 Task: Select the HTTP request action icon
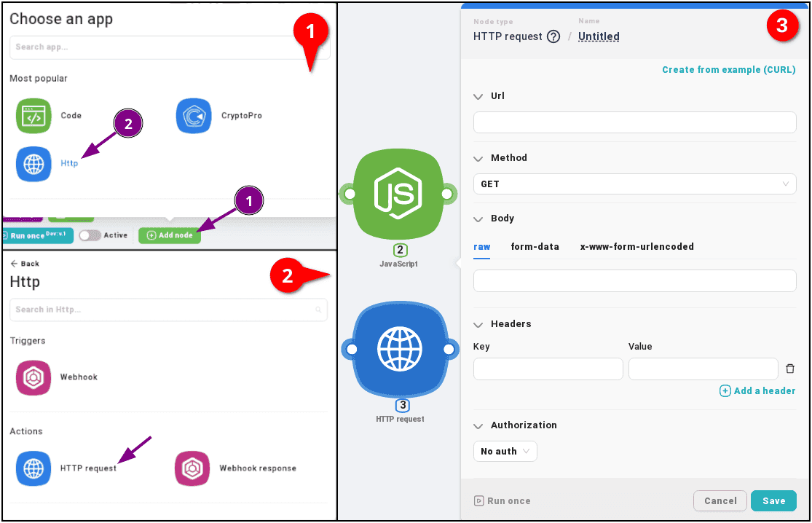pyautogui.click(x=33, y=468)
